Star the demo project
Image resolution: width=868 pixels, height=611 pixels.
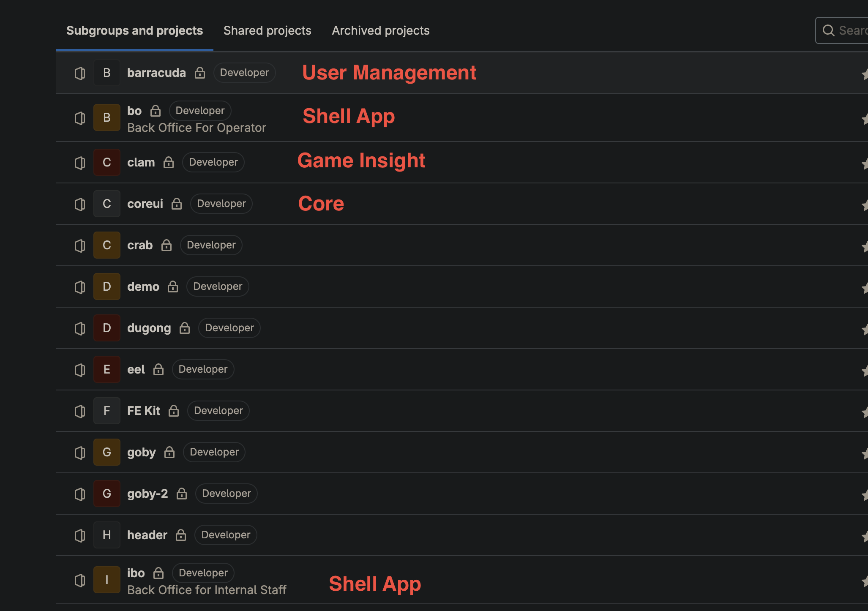(865, 288)
